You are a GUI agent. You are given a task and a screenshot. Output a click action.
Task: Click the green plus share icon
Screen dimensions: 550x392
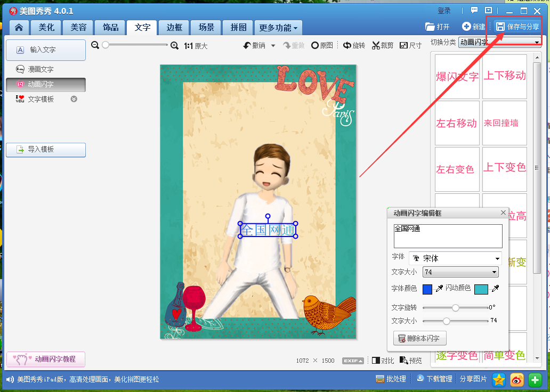coord(535,380)
